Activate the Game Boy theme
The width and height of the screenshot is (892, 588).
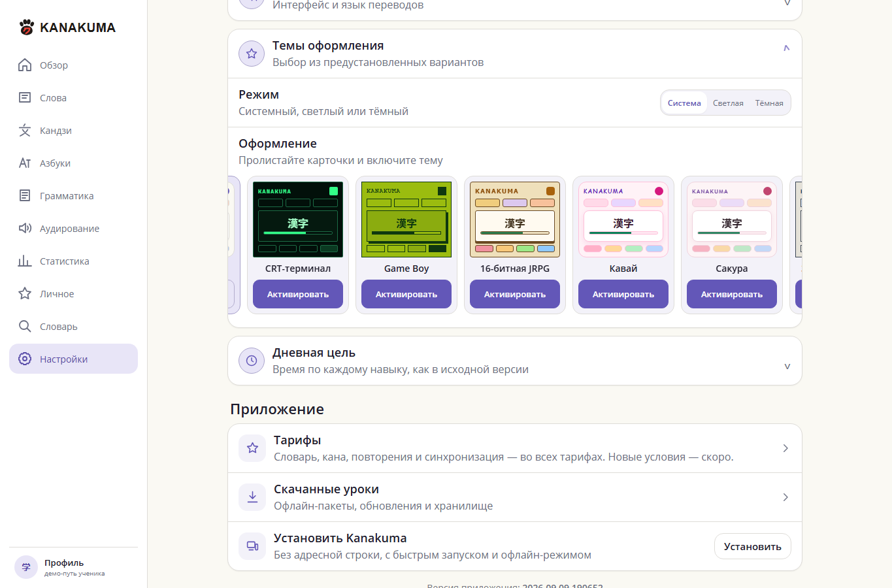[406, 294]
